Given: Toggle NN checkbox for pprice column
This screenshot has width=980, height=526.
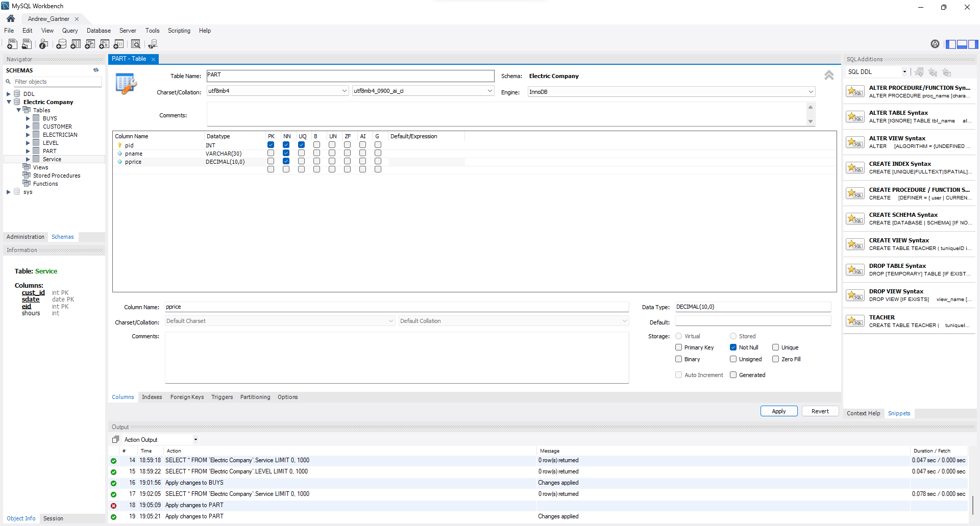Looking at the screenshot, I should point(286,161).
